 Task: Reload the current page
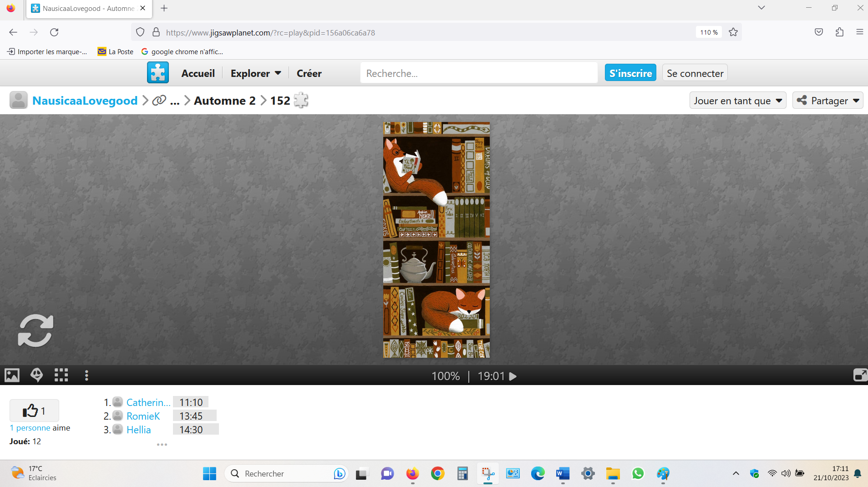pyautogui.click(x=54, y=32)
